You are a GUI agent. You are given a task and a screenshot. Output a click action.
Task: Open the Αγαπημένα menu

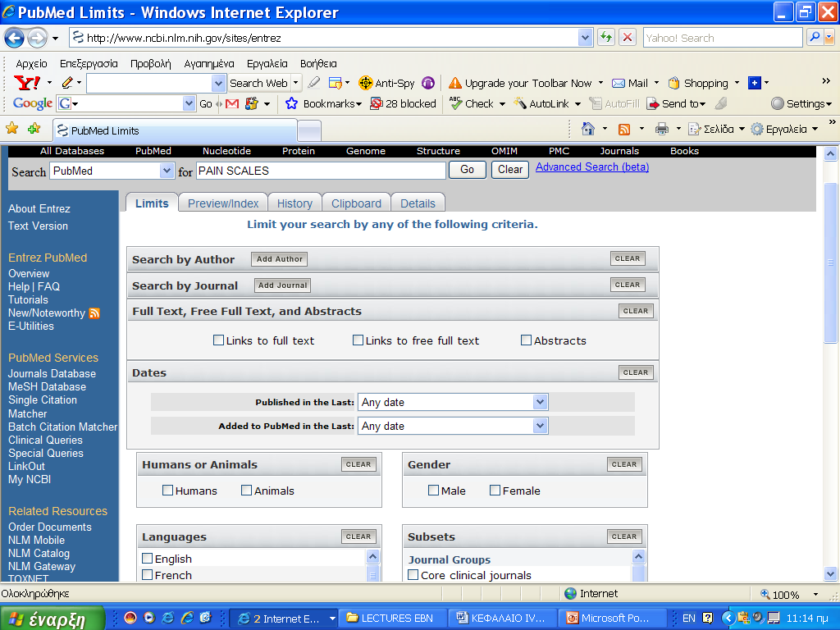(x=209, y=64)
